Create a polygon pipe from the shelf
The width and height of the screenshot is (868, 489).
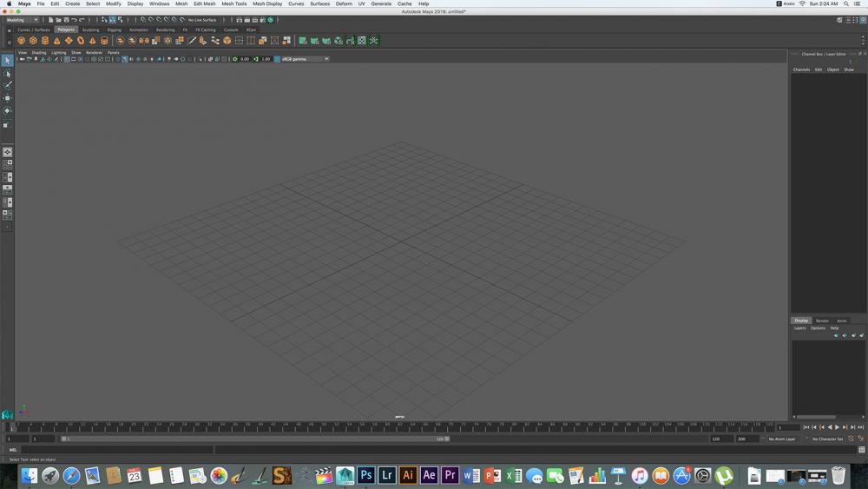[x=104, y=41]
